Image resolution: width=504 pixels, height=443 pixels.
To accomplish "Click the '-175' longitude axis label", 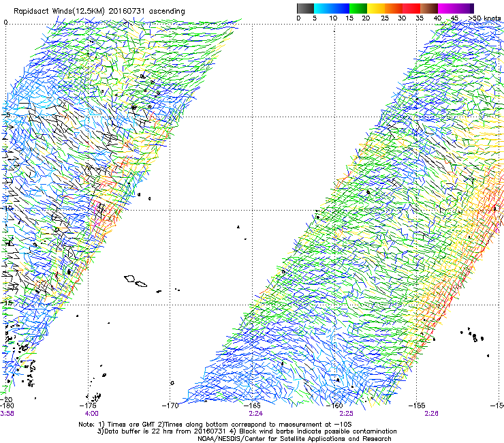I will pos(89,406).
